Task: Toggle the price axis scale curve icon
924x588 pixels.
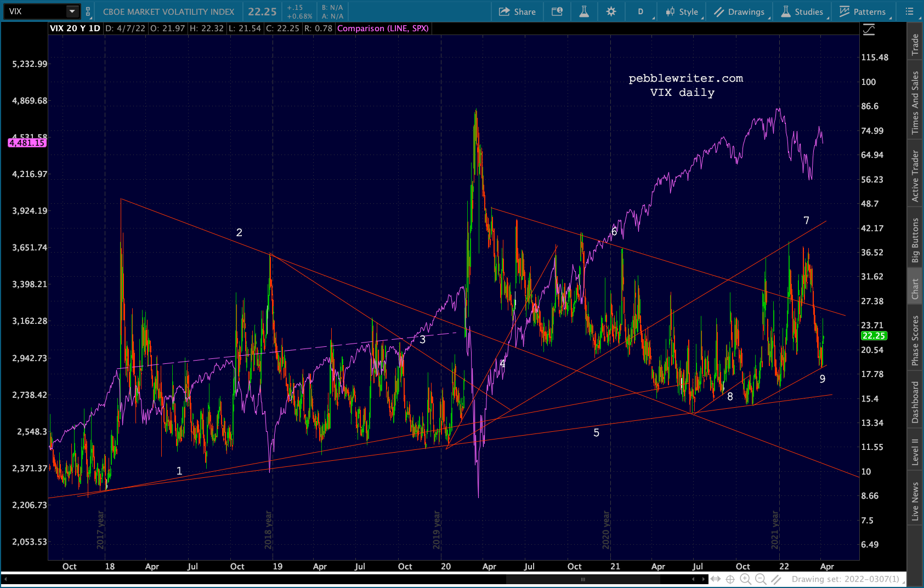Action: pyautogui.click(x=869, y=30)
